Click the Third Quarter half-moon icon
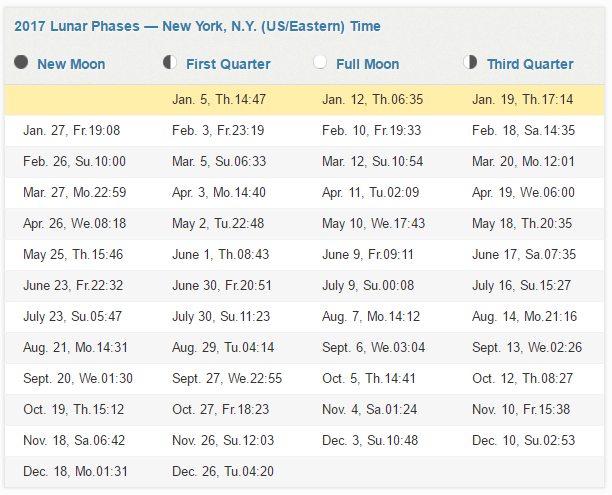The image size is (612, 495). pyautogui.click(x=470, y=62)
